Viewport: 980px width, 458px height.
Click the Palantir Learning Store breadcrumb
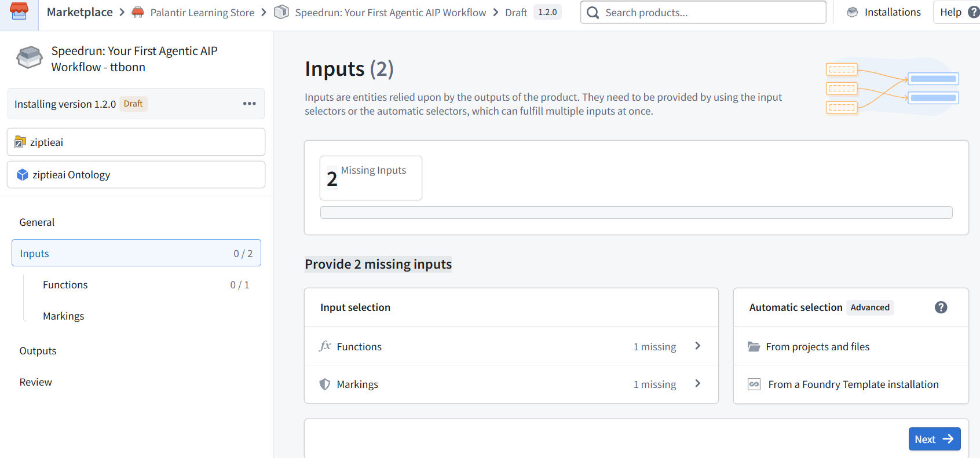[202, 13]
